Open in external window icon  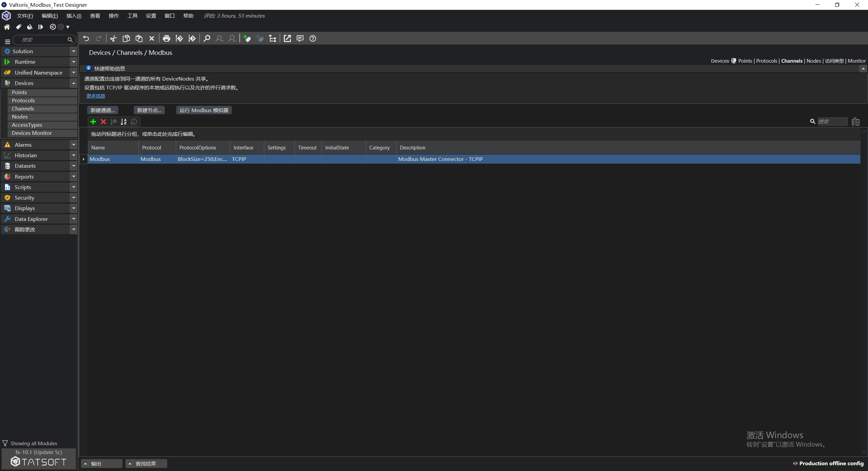[x=287, y=39]
